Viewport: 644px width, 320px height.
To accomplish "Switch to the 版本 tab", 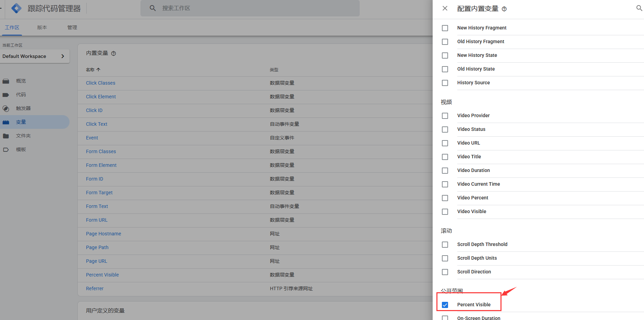I will point(42,27).
